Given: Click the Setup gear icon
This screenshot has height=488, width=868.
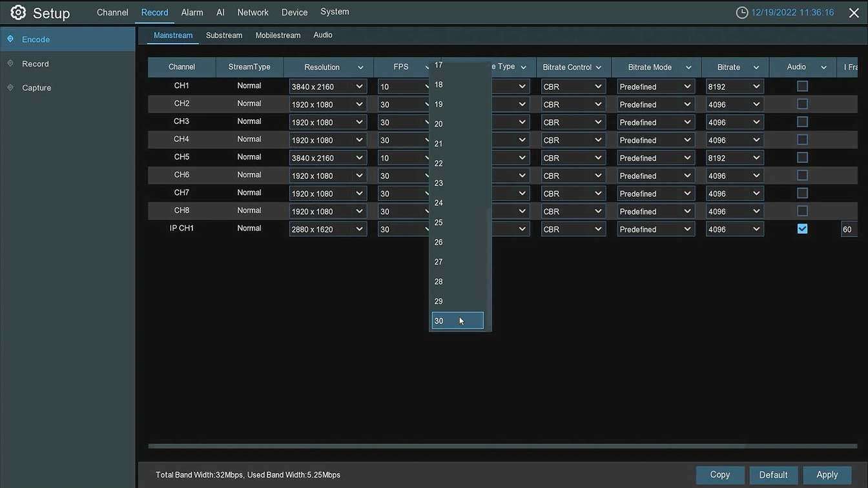Looking at the screenshot, I should pyautogui.click(x=18, y=12).
